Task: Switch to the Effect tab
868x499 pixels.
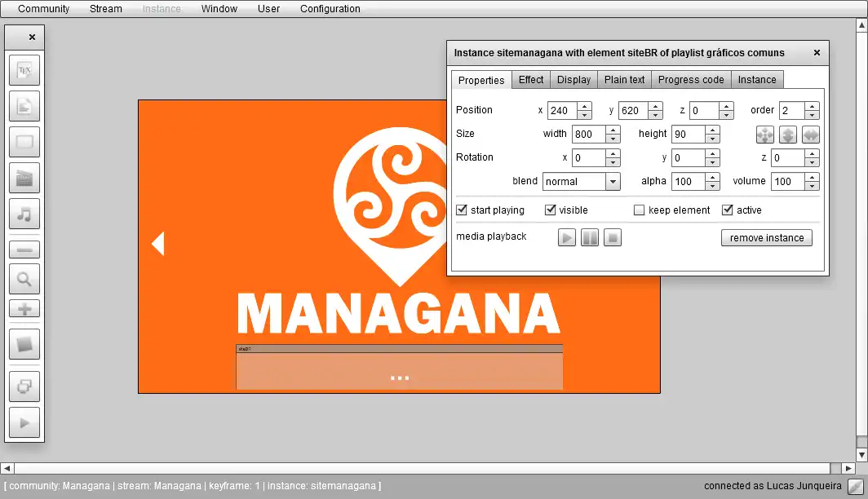Action: click(531, 80)
